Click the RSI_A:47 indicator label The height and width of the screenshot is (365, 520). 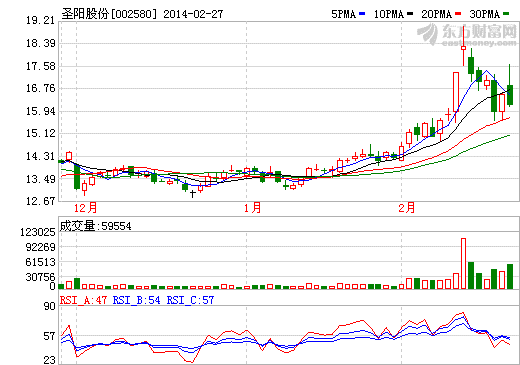click(x=83, y=300)
